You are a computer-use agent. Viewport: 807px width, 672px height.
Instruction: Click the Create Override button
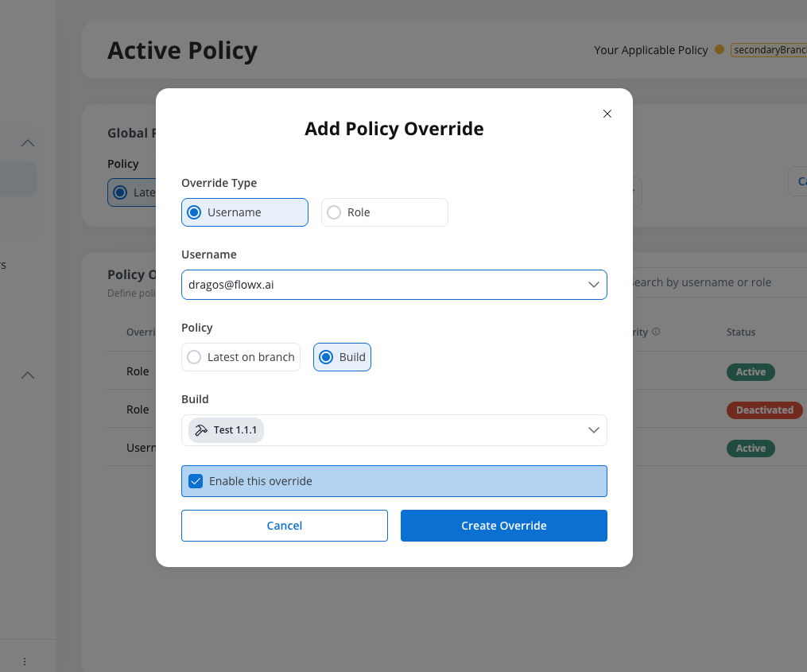click(504, 526)
